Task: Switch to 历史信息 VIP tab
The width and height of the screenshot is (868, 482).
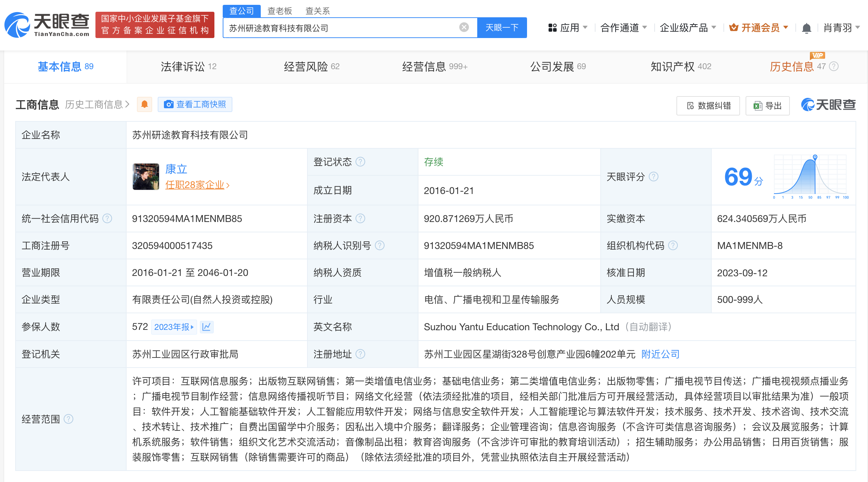Action: tap(797, 66)
